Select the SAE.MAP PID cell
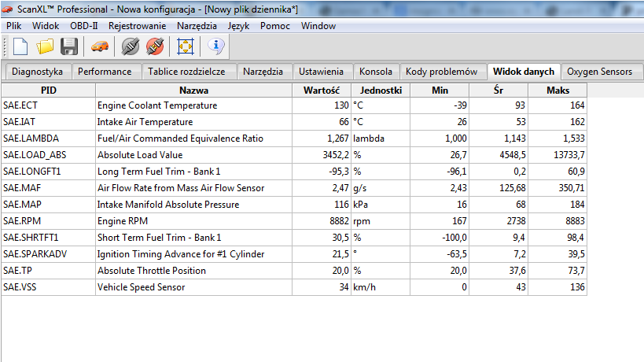Image resolution: width=644 pixels, height=362 pixels. coord(49,205)
